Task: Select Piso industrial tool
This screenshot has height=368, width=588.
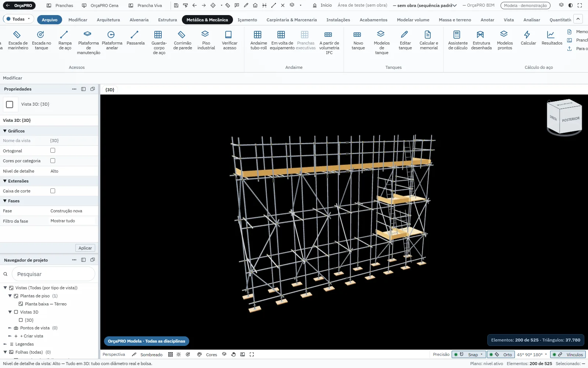Action: (206, 40)
